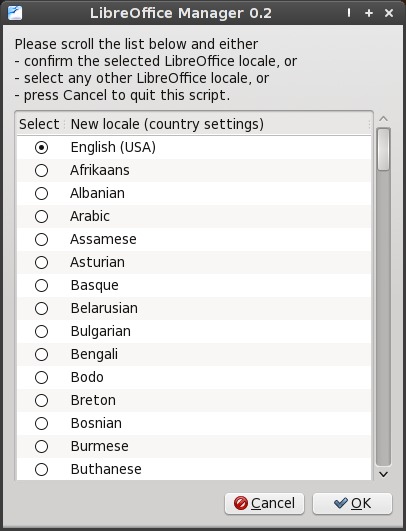Click the LibreOffice Manager title bar app icon
Screen dimensions: 406x531
(x=15, y=13)
